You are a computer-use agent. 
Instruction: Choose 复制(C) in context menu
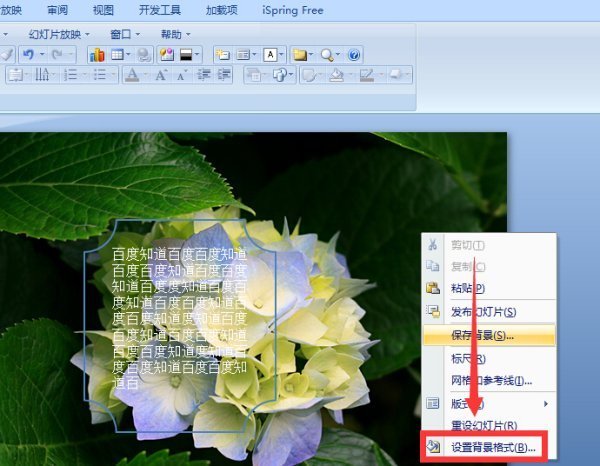click(x=489, y=266)
